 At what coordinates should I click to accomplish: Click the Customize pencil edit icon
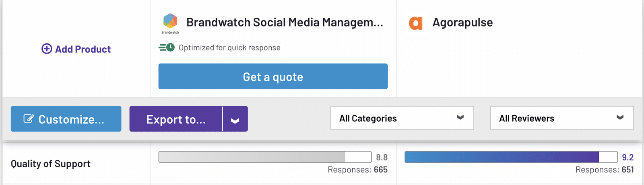[x=29, y=118]
